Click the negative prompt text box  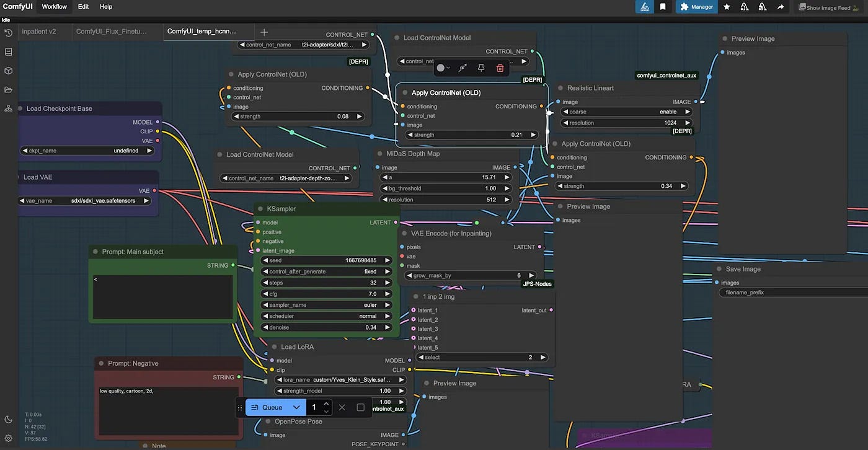168,410
